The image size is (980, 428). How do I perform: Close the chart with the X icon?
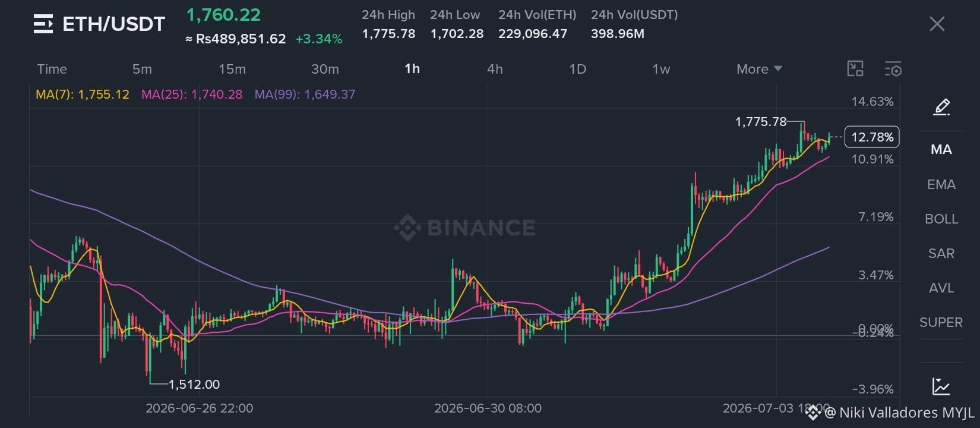point(937,24)
